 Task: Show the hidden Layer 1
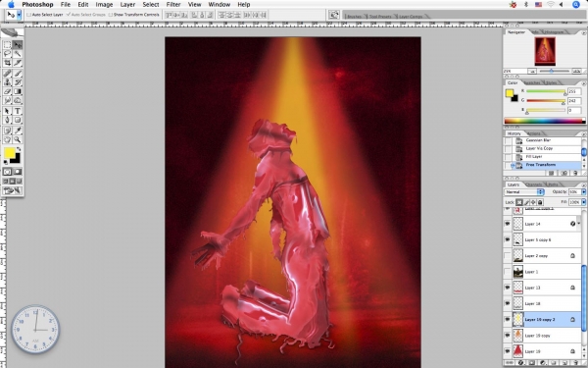pos(508,272)
